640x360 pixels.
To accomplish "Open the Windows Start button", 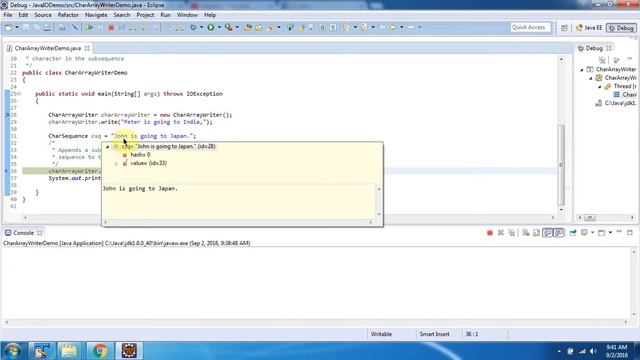I will pyautogui.click(x=13, y=351).
